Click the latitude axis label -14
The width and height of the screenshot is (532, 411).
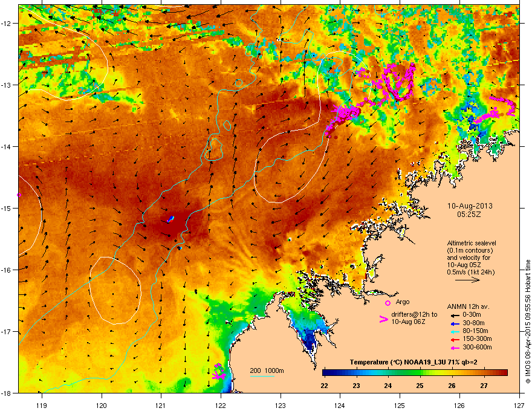coord(6,146)
